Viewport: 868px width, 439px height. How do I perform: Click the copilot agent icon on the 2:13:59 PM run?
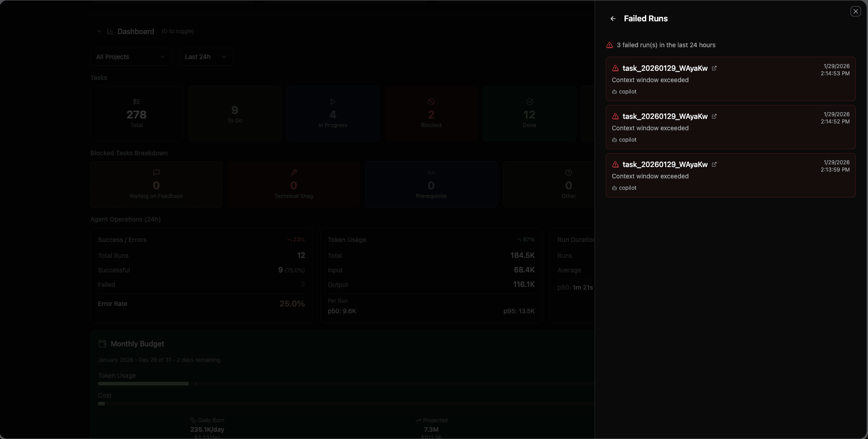tap(614, 188)
